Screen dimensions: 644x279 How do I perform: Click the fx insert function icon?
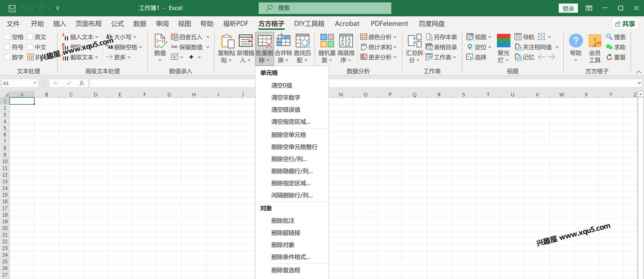82,83
